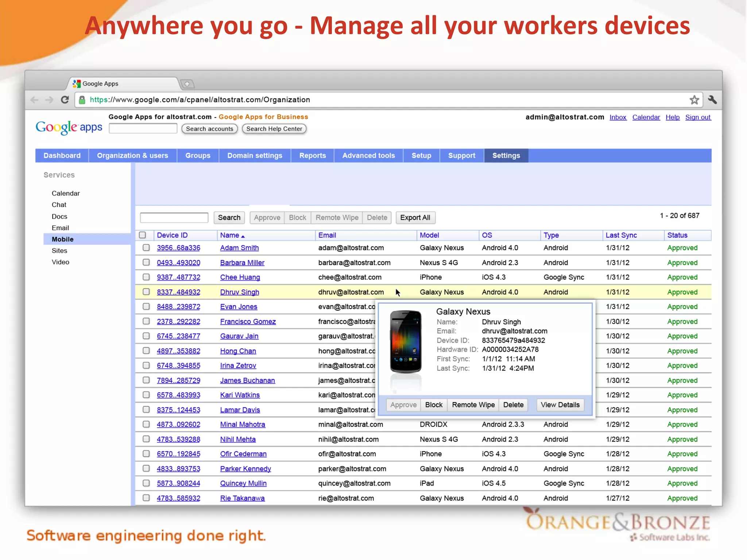747x560 pixels.
Task: Toggle the select-all checkbox in header
Action: click(143, 235)
